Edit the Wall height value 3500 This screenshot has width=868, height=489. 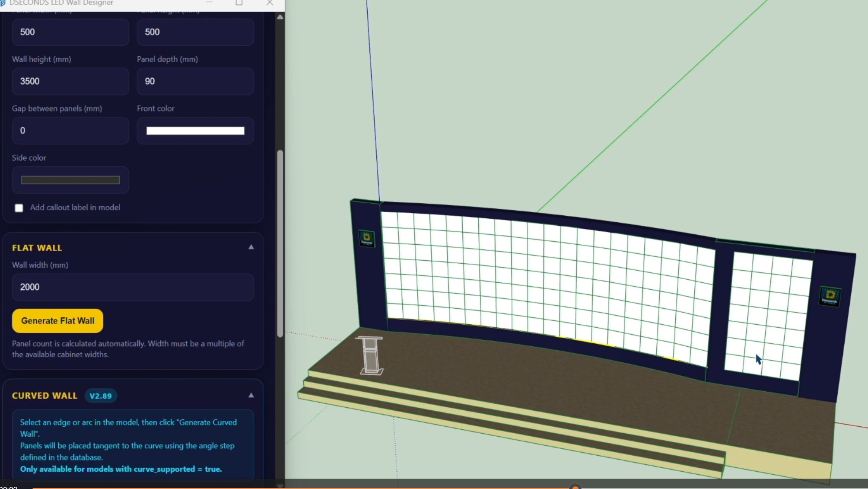[x=70, y=81]
